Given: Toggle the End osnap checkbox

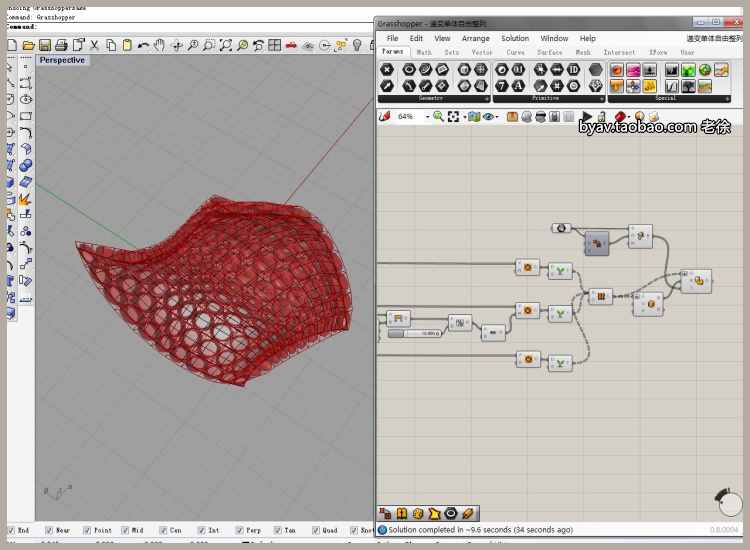Looking at the screenshot, I should (11, 530).
